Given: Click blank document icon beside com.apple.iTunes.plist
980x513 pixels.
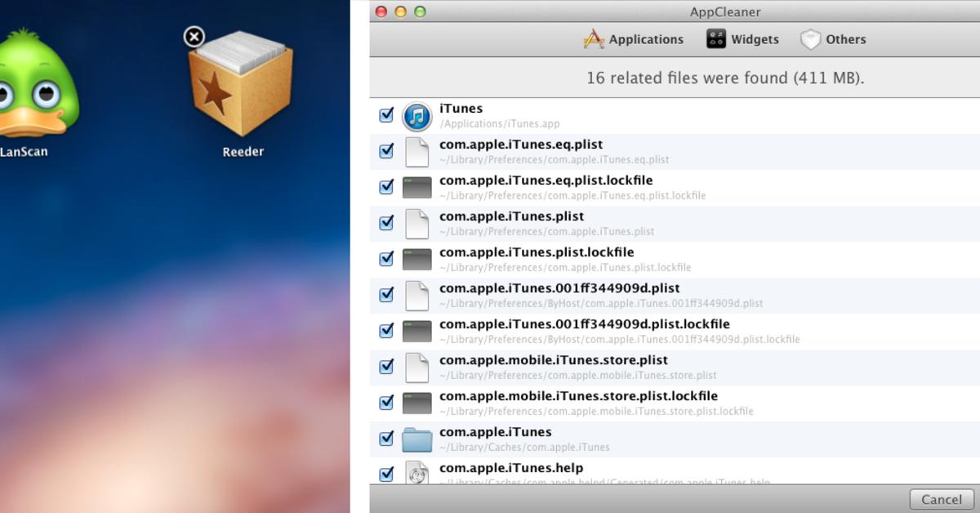Looking at the screenshot, I should pyautogui.click(x=416, y=224).
